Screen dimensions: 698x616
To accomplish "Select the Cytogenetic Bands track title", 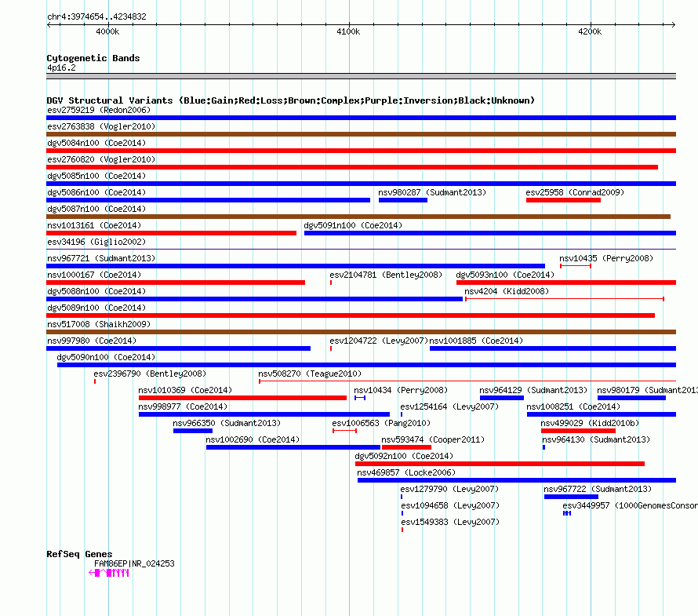I will [x=93, y=58].
